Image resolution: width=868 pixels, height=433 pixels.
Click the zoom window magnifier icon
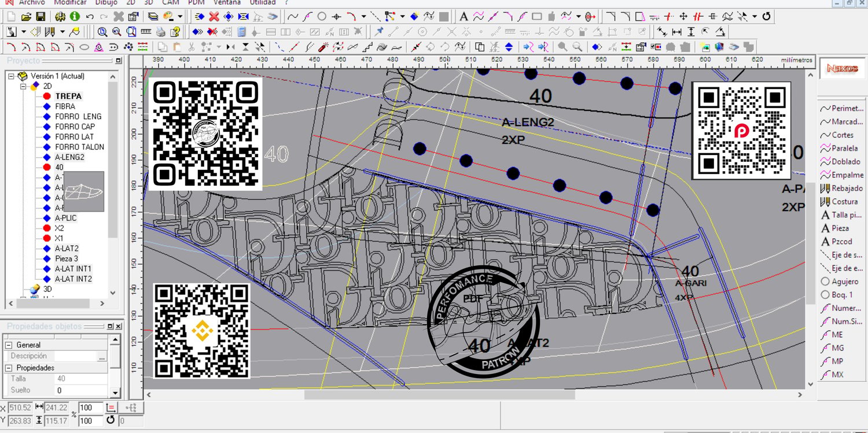coord(102,31)
